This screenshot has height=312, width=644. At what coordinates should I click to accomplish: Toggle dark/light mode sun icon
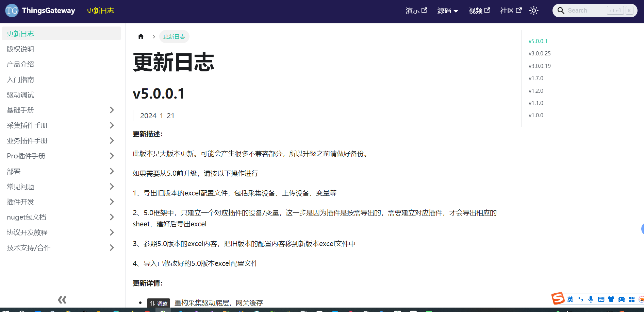tap(534, 11)
